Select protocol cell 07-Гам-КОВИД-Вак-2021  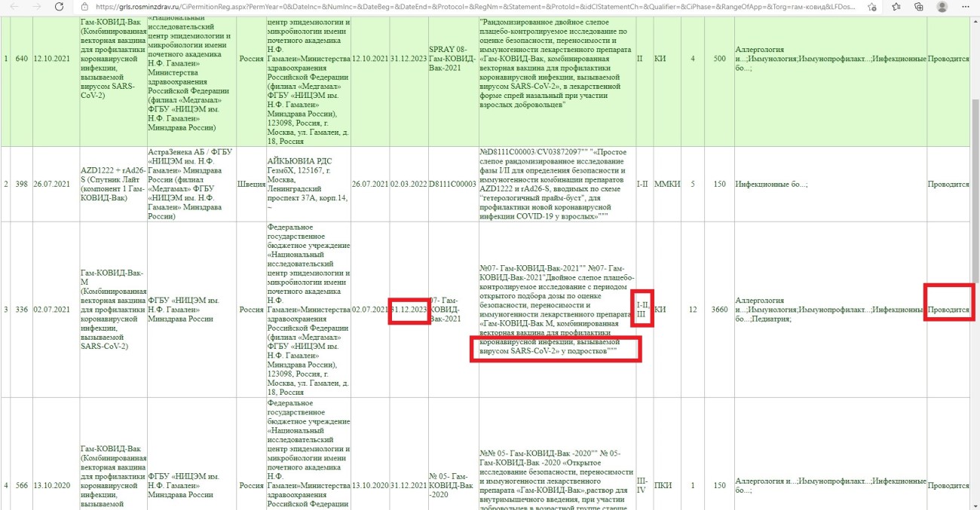click(445, 310)
